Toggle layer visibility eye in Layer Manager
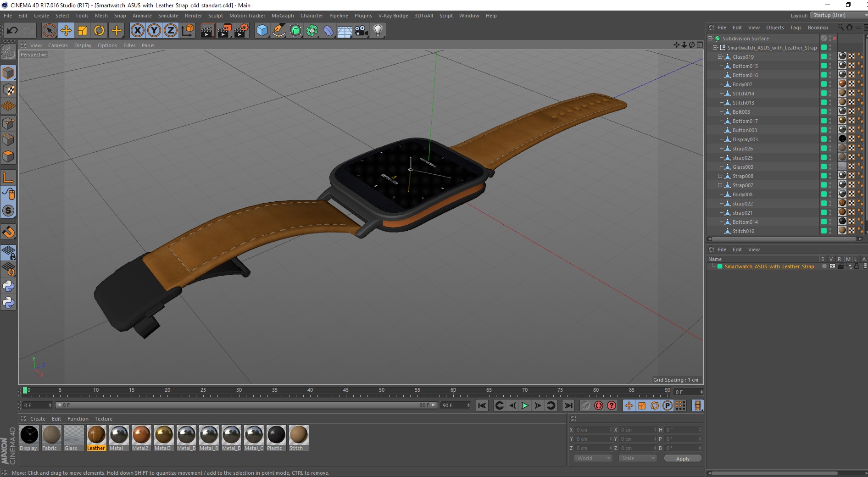Image resolution: width=868 pixels, height=477 pixels. 832,266
